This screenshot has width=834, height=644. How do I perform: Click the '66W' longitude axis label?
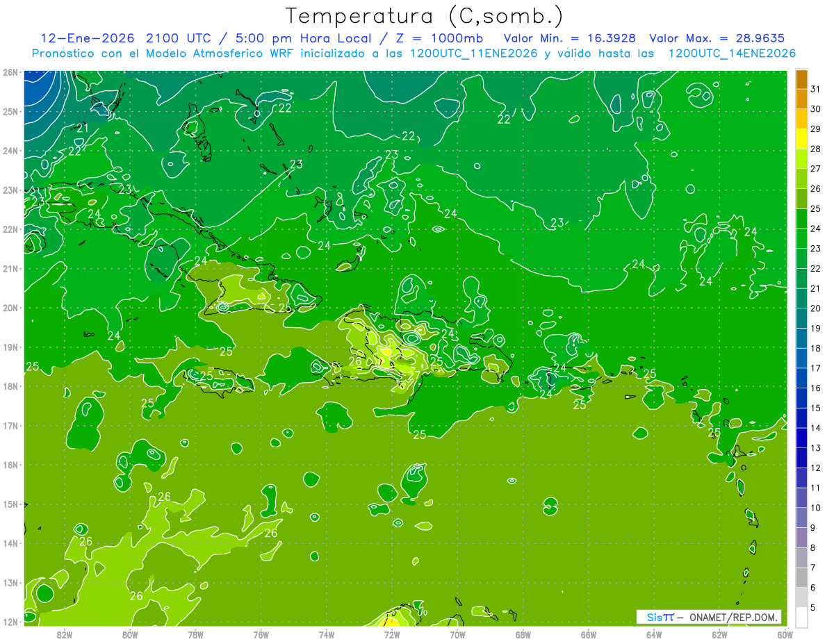[x=589, y=635]
